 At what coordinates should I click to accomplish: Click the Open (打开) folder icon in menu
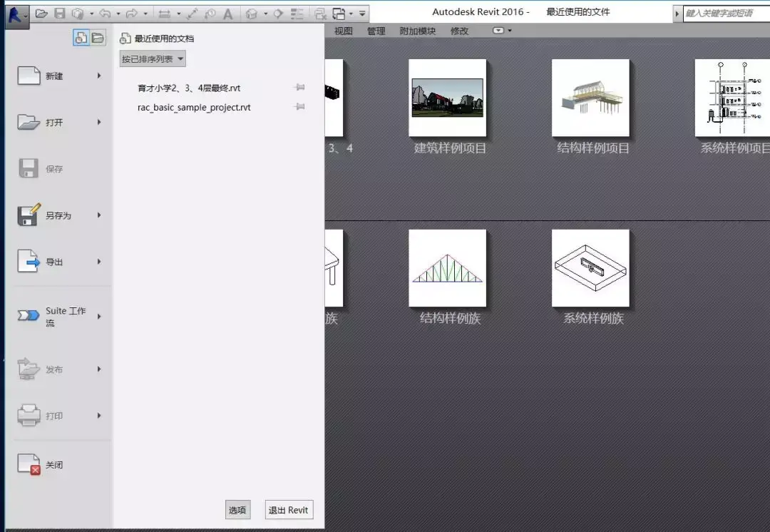29,122
